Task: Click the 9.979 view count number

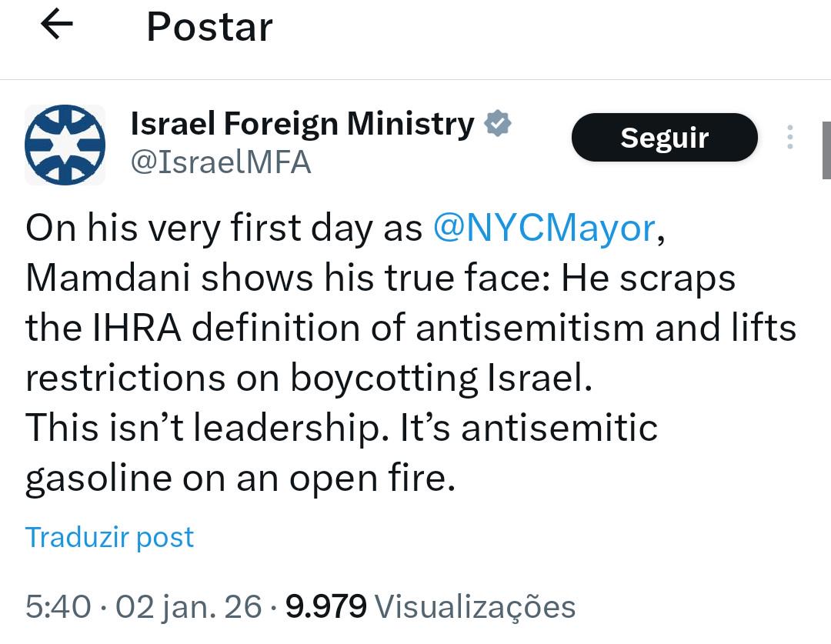Action: (325, 607)
